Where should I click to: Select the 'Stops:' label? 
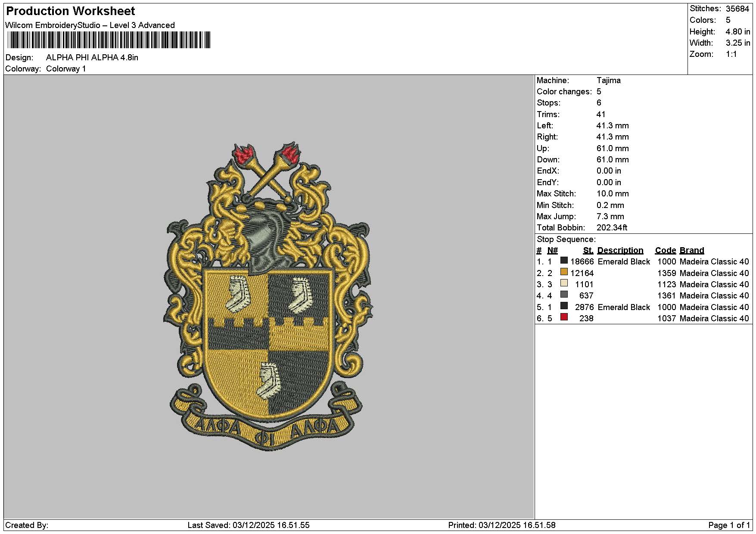[549, 103]
